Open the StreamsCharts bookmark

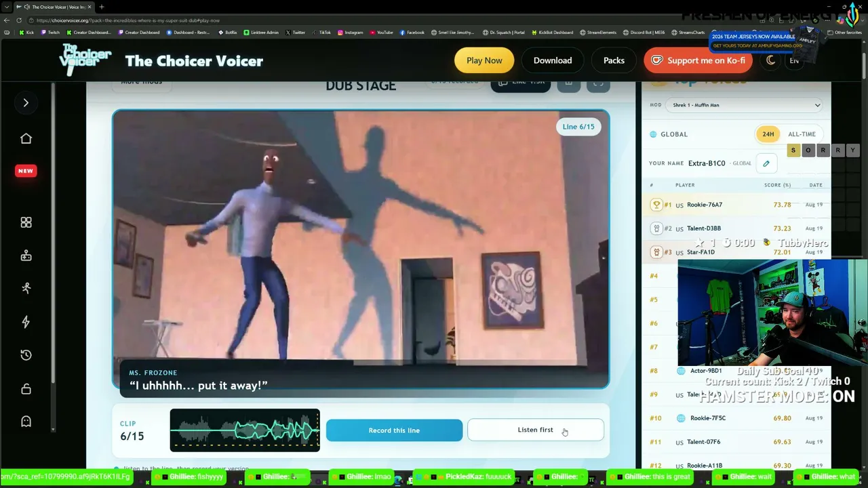point(688,33)
